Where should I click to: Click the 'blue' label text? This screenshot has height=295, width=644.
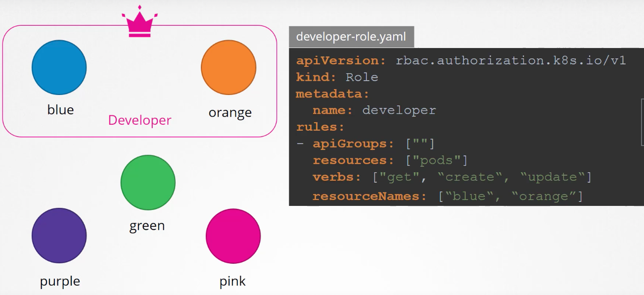60,109
